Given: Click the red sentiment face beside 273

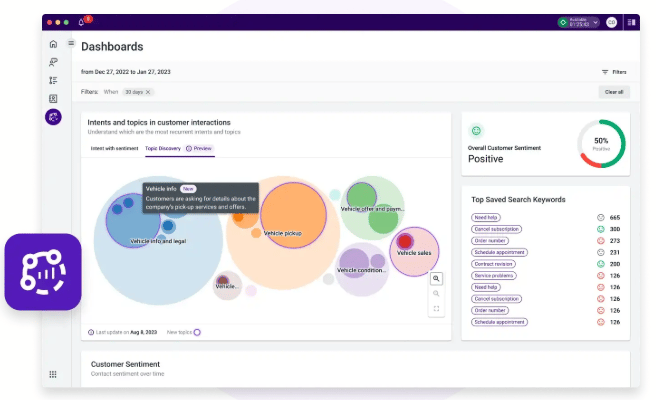Looking at the screenshot, I should tap(601, 241).
